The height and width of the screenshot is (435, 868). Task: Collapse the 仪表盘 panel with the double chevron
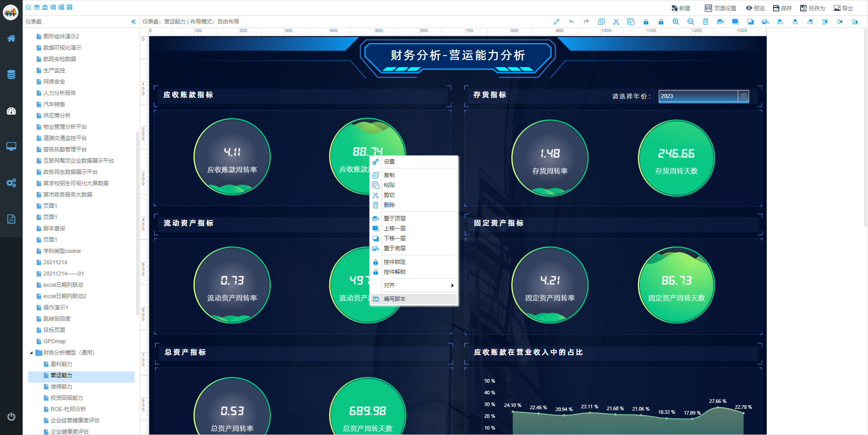point(133,22)
